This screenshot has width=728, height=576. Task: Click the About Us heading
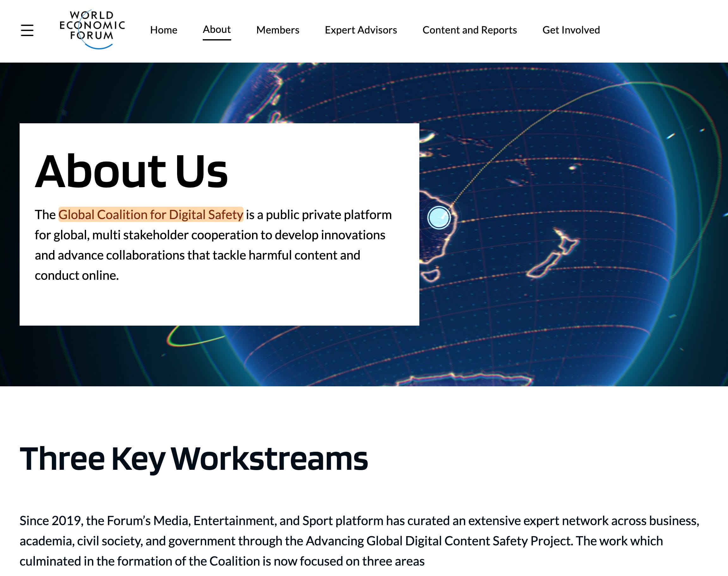click(x=132, y=171)
